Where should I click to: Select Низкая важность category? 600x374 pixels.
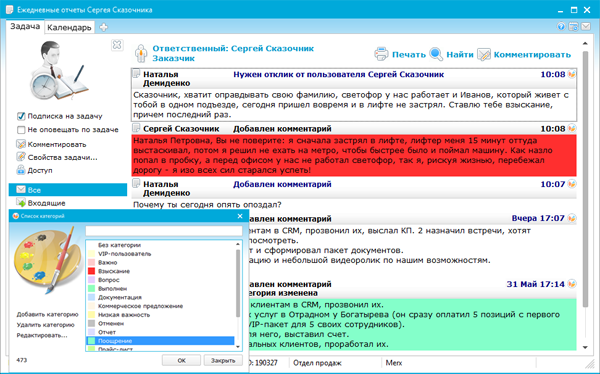(161, 315)
